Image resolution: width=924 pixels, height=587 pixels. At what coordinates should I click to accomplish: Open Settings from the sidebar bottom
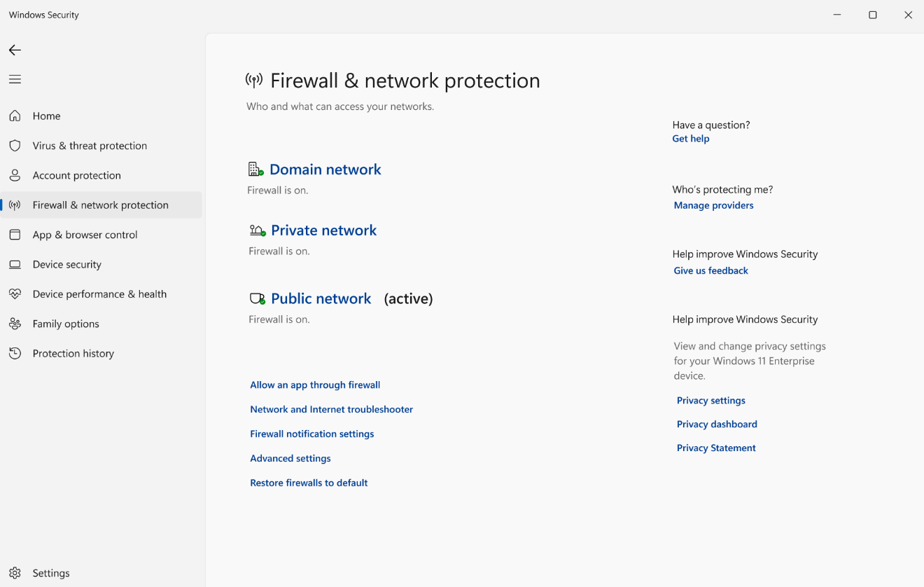coord(50,573)
